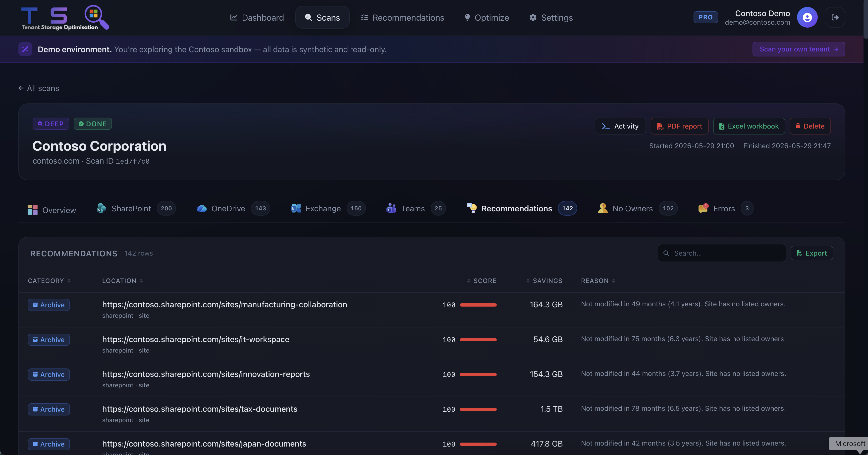Viewport: 868px width, 455px height.
Task: Delete this scan
Action: point(810,126)
